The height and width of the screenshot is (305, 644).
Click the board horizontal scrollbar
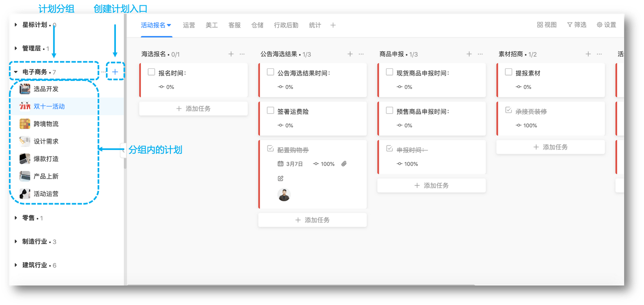pos(301,284)
